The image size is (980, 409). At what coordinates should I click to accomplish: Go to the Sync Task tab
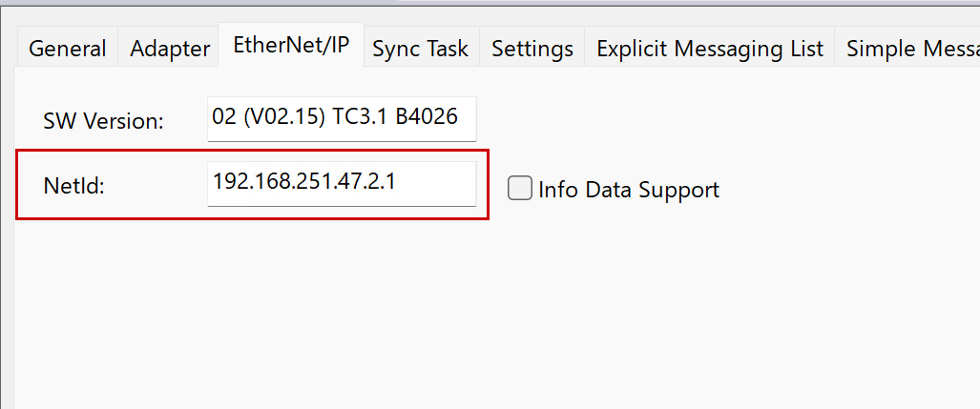[420, 49]
